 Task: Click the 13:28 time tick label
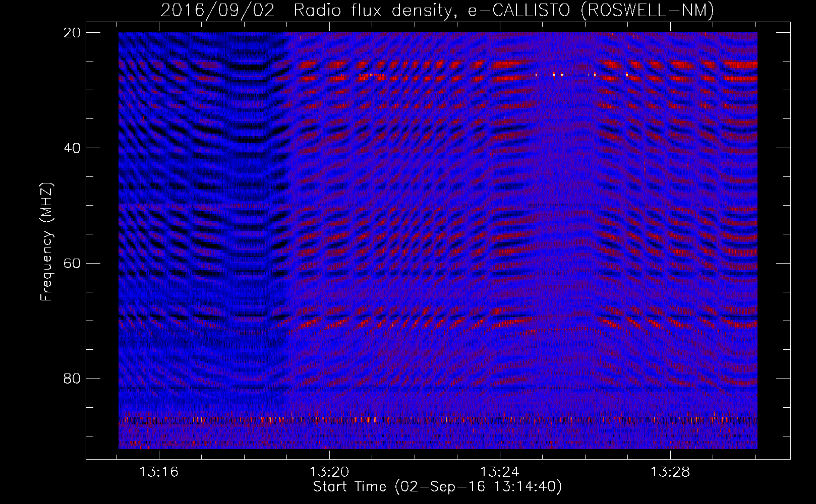tap(670, 472)
